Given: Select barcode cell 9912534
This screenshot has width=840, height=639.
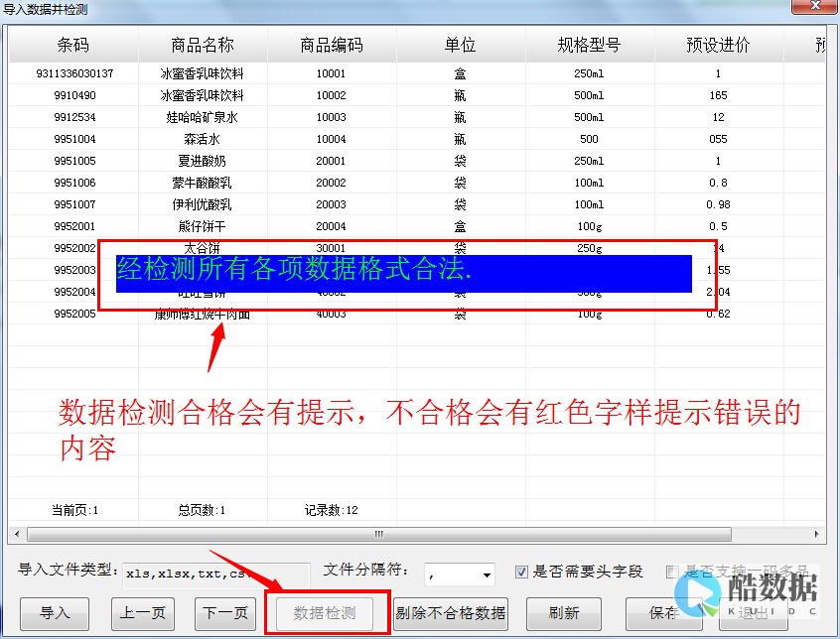Looking at the screenshot, I should (74, 117).
